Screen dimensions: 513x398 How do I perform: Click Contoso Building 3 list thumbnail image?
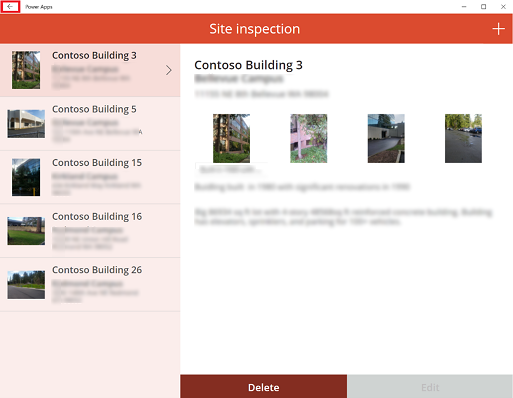[x=26, y=70]
